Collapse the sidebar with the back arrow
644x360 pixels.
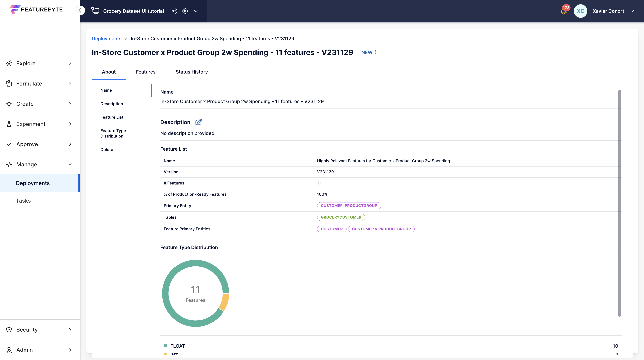point(80,10)
